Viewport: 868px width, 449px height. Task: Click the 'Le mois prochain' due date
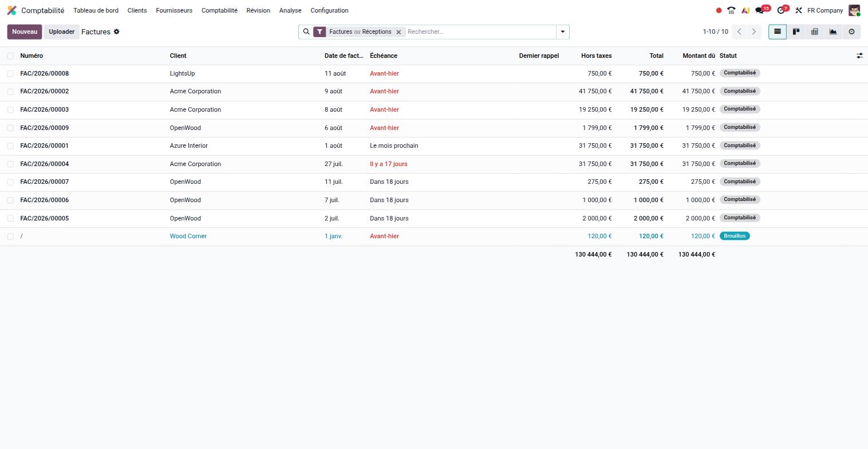pos(394,145)
